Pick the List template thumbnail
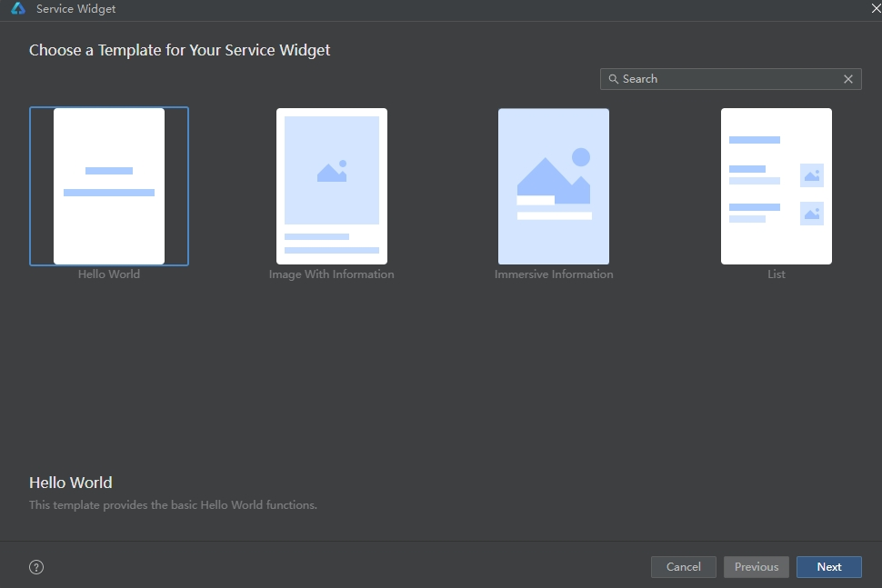This screenshot has width=882, height=588. 777,186
